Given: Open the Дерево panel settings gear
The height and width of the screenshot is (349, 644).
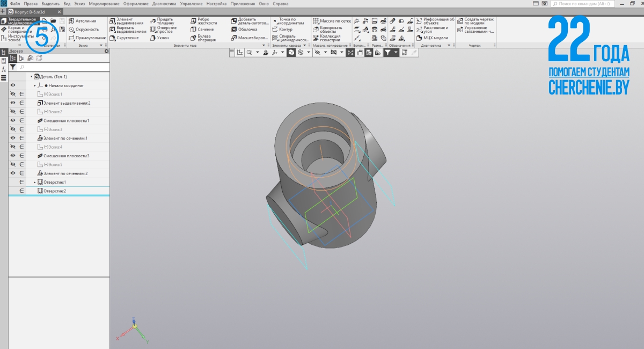Looking at the screenshot, I should click(106, 51).
